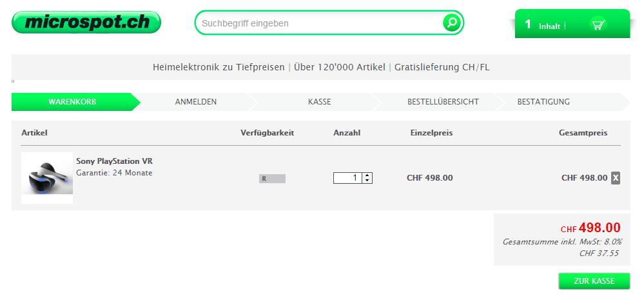Click the 1 Inhalt cart label
The height and width of the screenshot is (298, 644).
[543, 25]
